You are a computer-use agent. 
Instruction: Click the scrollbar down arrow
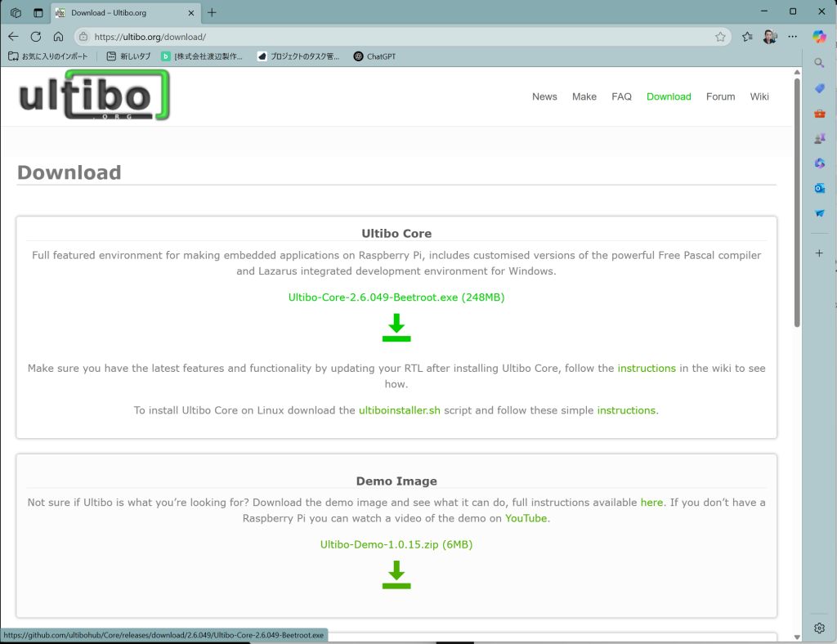[796, 637]
